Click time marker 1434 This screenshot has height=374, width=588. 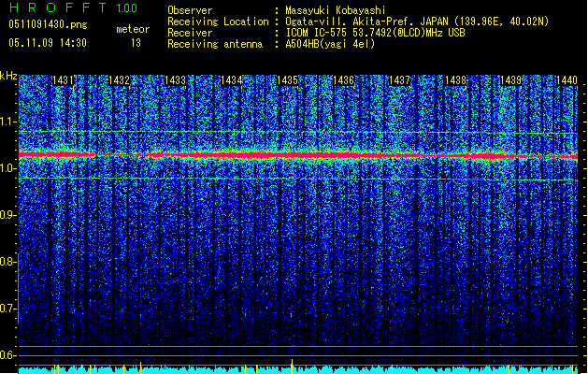click(x=232, y=80)
